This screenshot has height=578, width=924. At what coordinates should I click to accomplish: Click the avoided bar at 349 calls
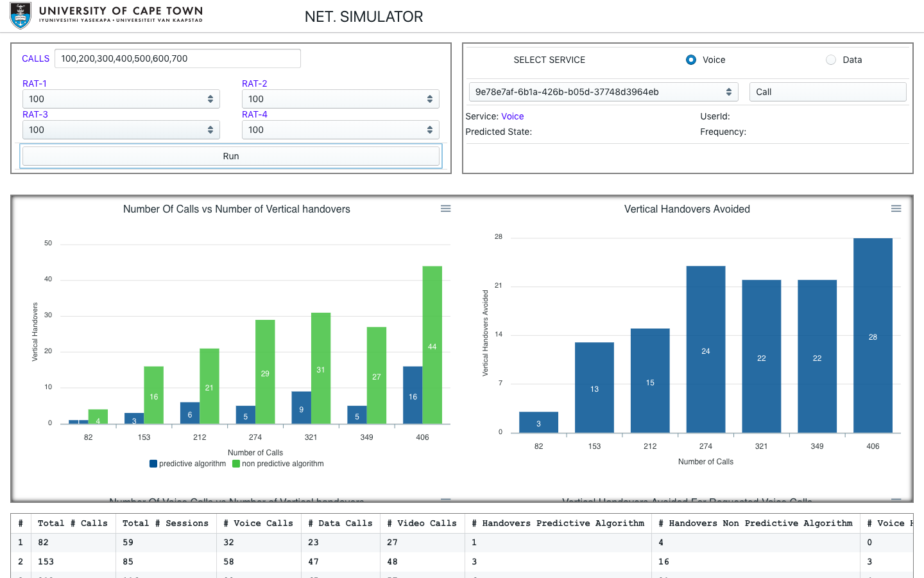(817, 356)
